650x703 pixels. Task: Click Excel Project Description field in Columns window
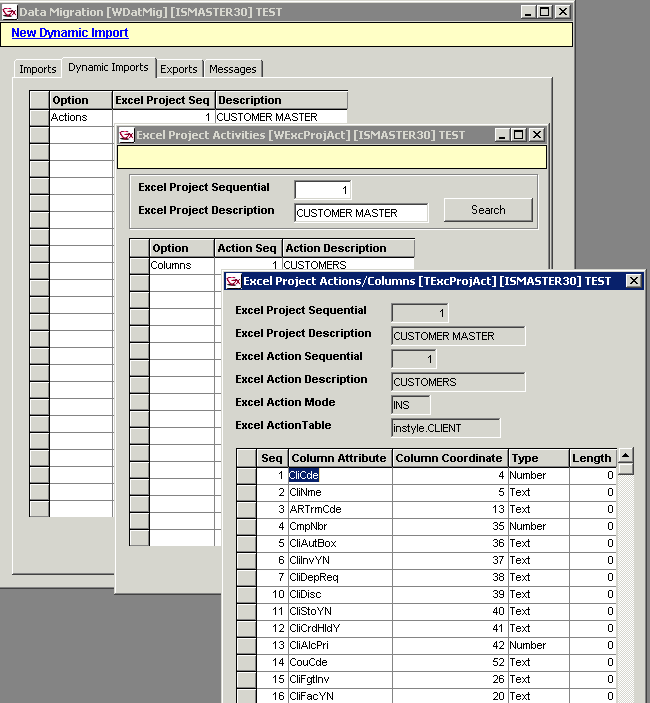click(458, 336)
